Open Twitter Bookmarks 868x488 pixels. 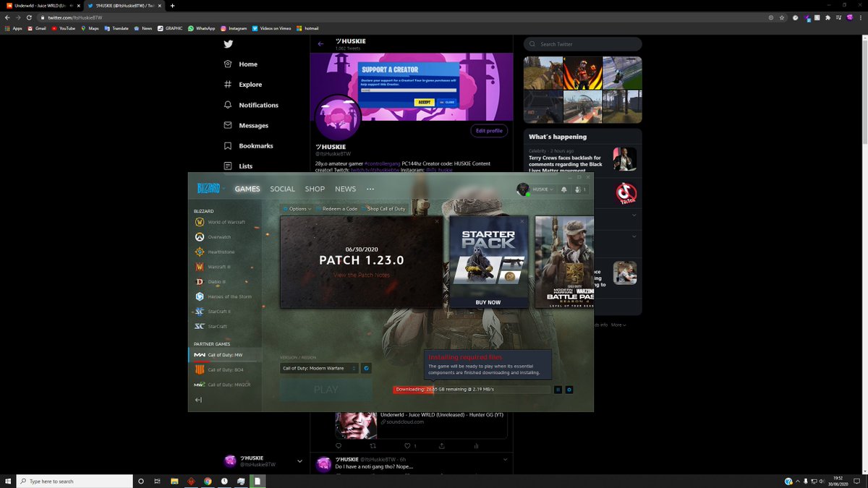tap(249, 146)
